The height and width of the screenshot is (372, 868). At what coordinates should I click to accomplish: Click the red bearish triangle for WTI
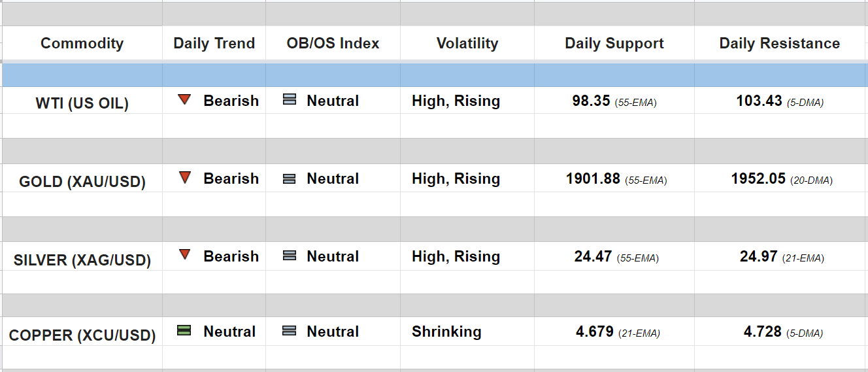pos(184,100)
